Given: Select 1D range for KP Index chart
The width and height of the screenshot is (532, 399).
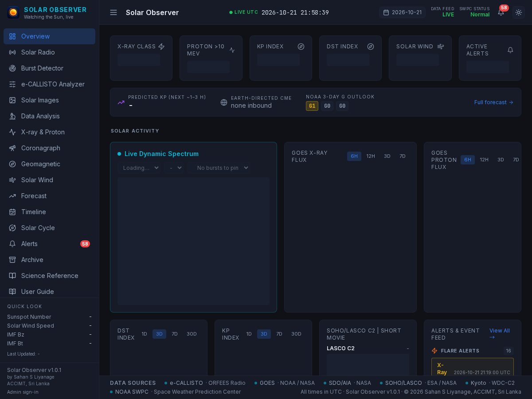Looking at the screenshot, I should point(249,334).
